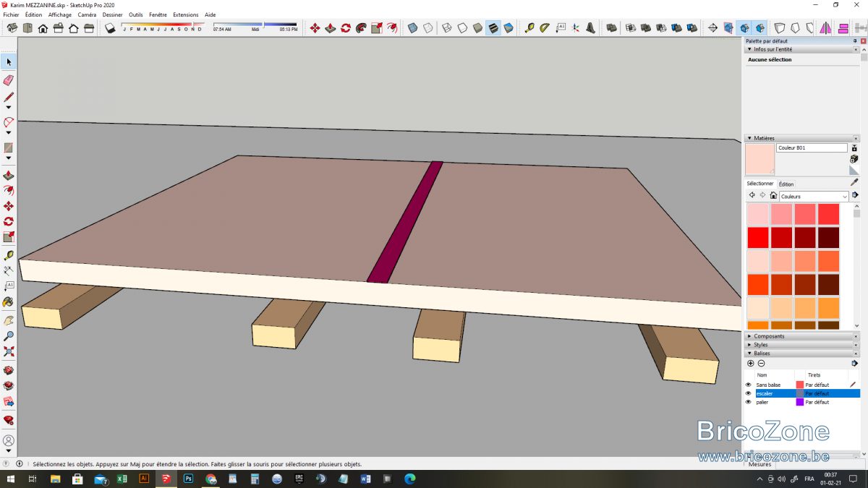Select the Zoom Extents tool

pos(9,352)
